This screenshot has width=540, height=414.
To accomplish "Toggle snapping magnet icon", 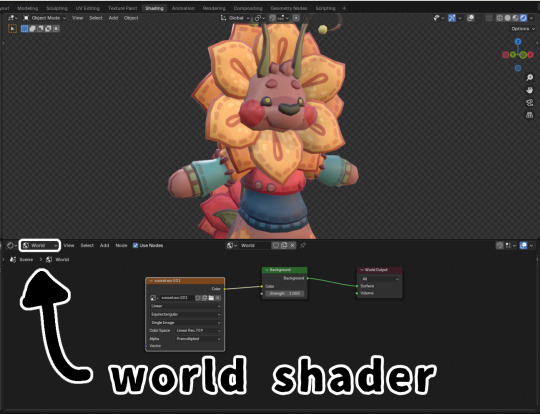I will click(272, 18).
